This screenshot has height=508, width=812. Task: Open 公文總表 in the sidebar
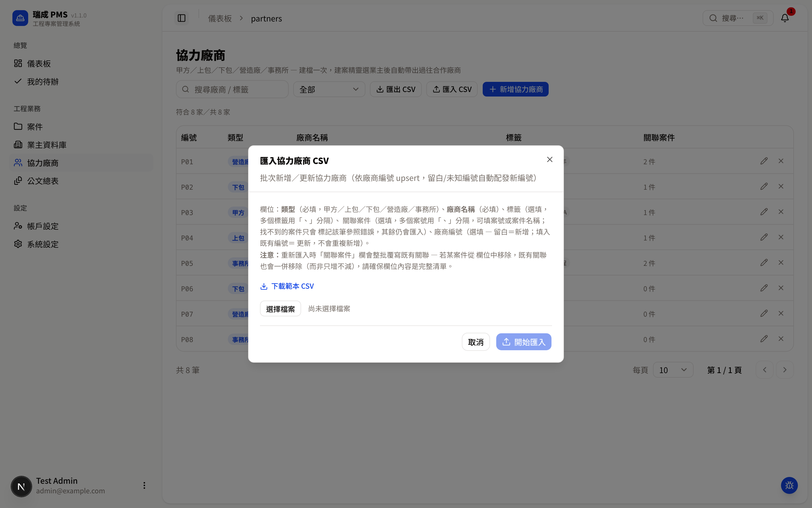click(81, 181)
